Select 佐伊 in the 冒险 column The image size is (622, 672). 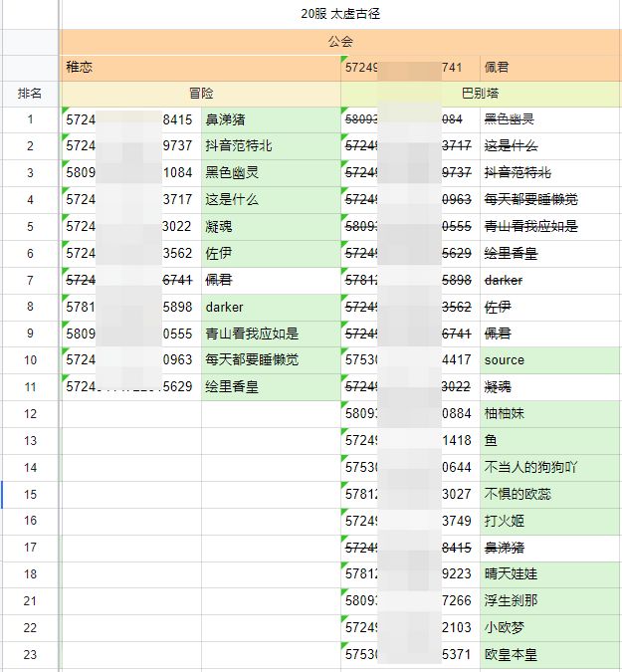pyautogui.click(x=271, y=253)
